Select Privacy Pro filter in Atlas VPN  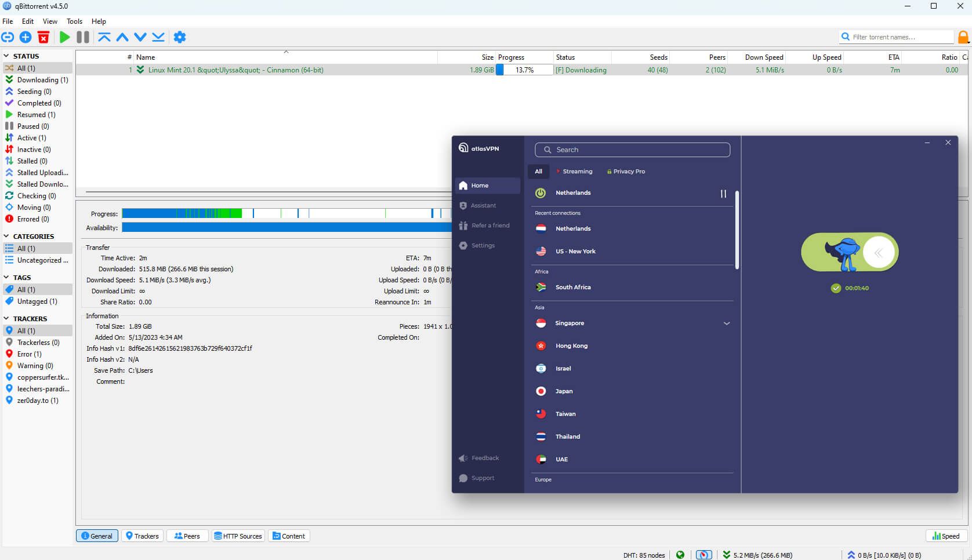pos(626,172)
